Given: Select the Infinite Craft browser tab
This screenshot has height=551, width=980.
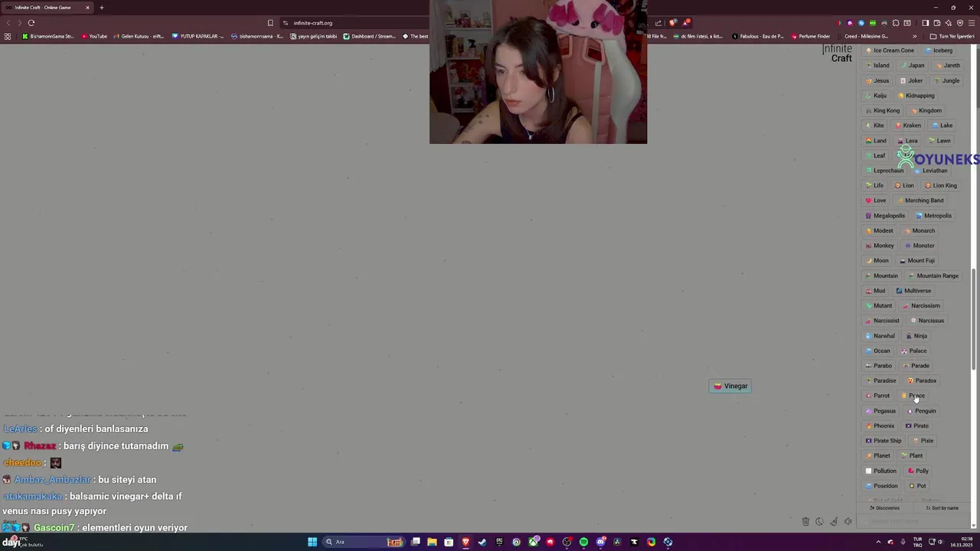Looking at the screenshot, I should tap(47, 8).
